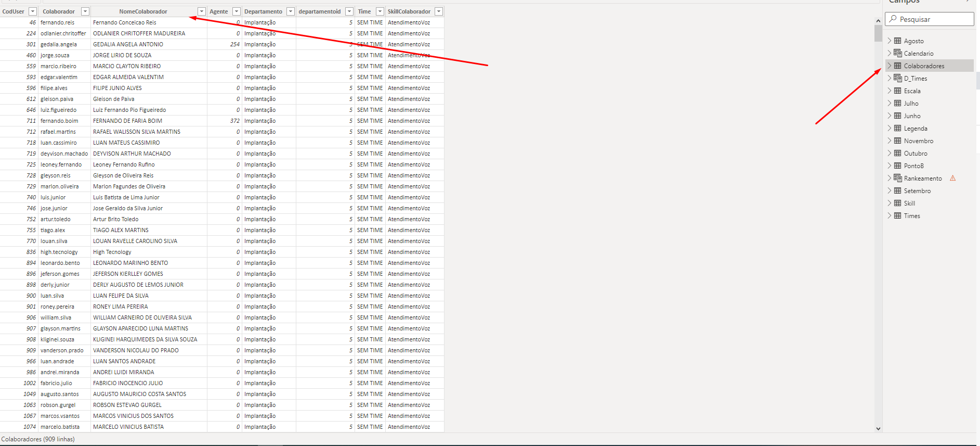Image resolution: width=980 pixels, height=446 pixels.
Task: Click the Legenda table icon
Action: (897, 128)
